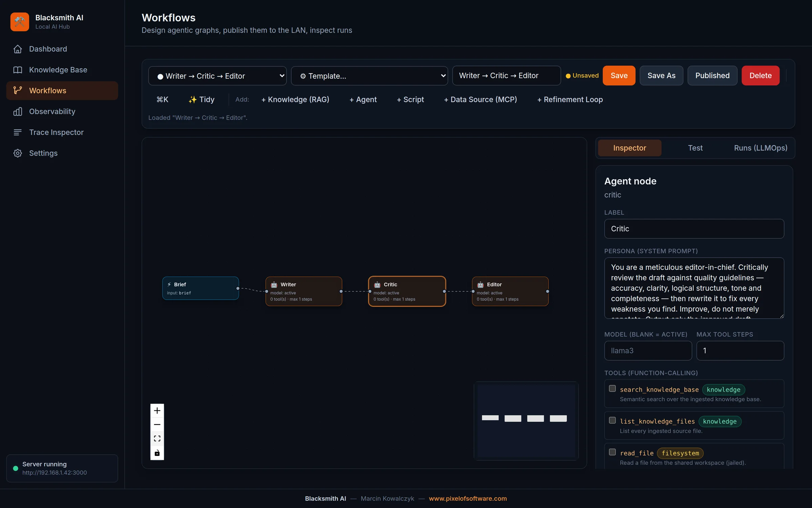The image size is (812, 508).
Task: Switch to the Inspector tab
Action: tap(630, 148)
